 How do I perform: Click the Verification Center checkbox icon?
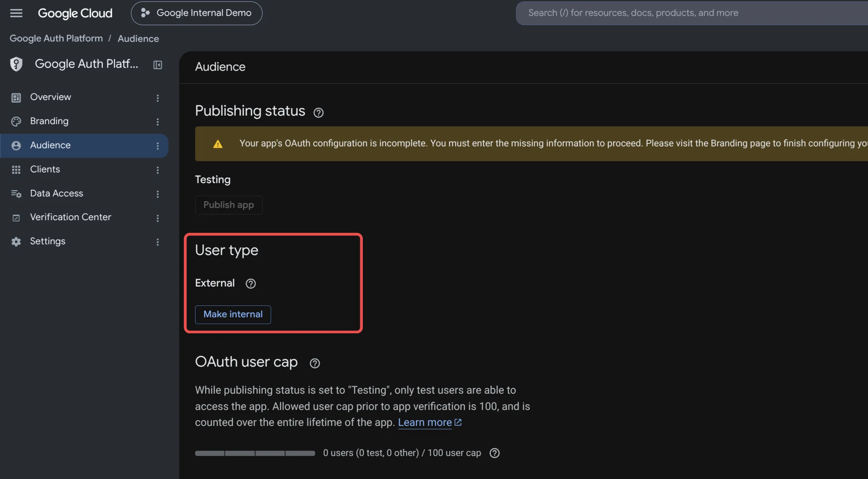pyautogui.click(x=16, y=218)
